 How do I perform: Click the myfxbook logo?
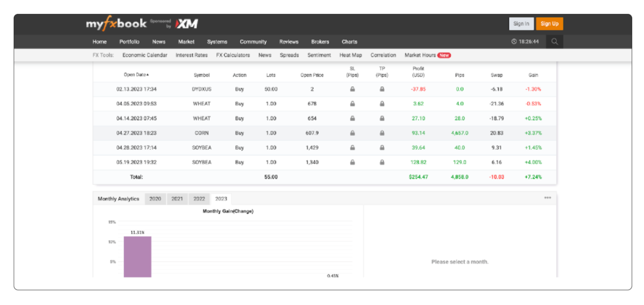pos(116,24)
